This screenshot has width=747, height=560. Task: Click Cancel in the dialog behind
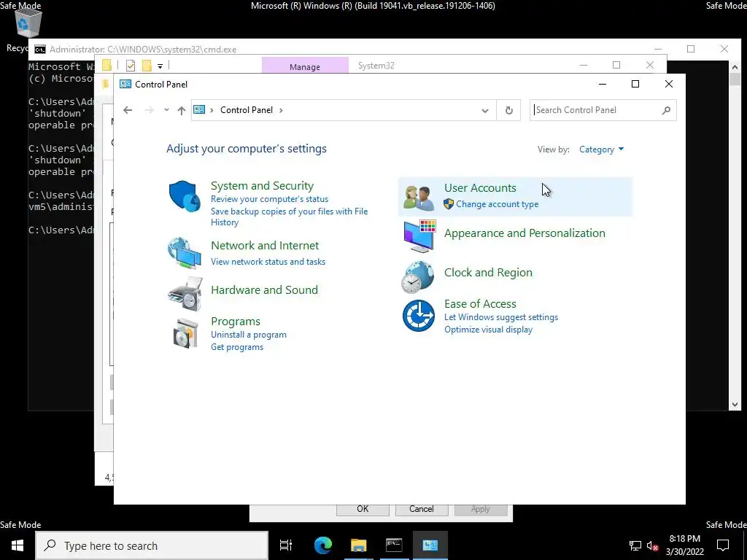pos(422,509)
